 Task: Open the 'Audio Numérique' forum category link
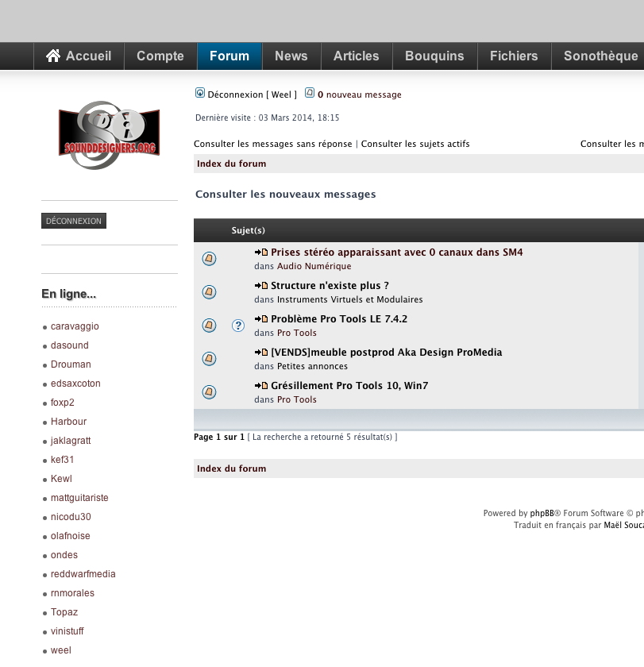click(314, 266)
